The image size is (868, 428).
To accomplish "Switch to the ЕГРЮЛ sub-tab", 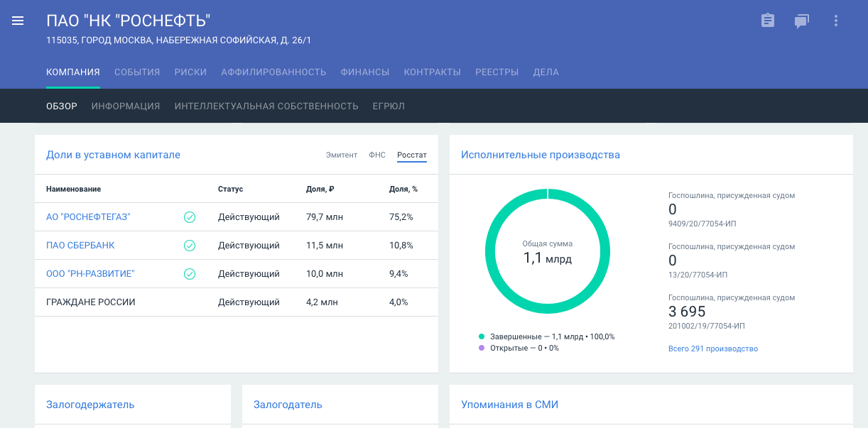I will coord(389,106).
